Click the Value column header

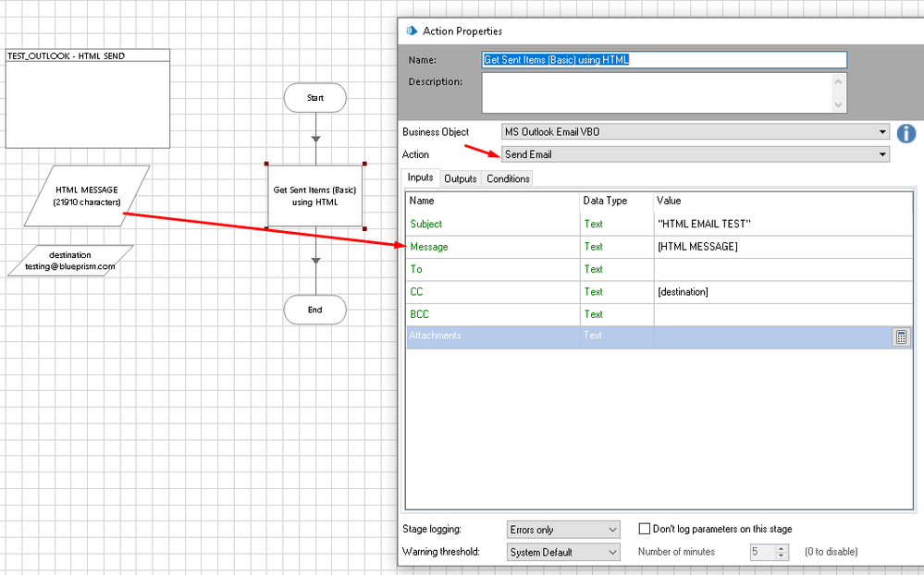pos(783,201)
